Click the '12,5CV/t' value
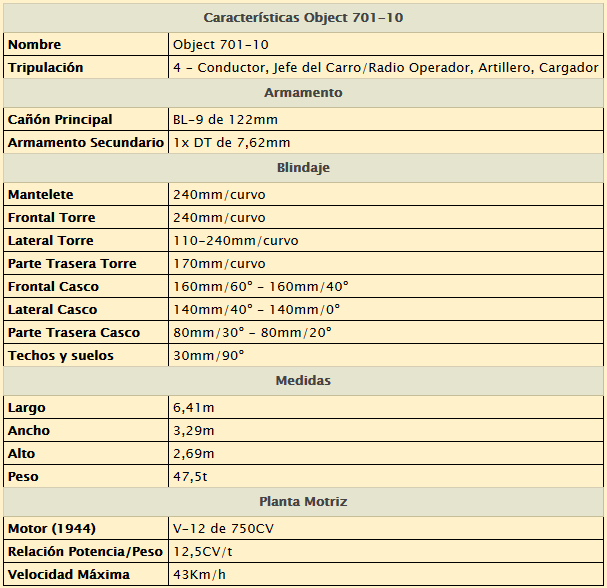This screenshot has height=588, width=607. [x=203, y=551]
